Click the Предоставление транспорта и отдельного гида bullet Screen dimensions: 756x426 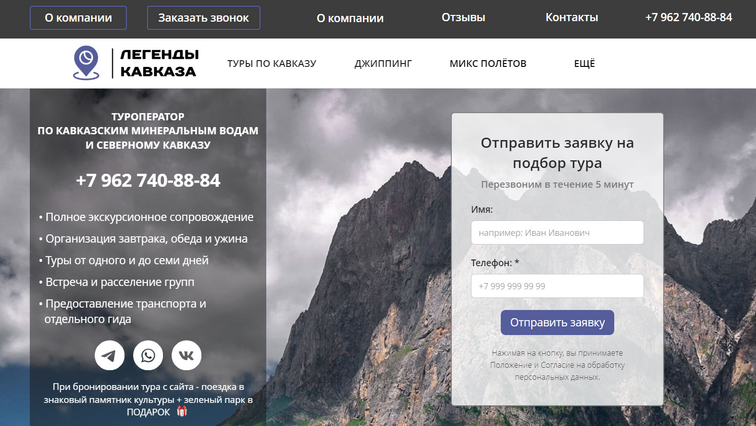[122, 311]
